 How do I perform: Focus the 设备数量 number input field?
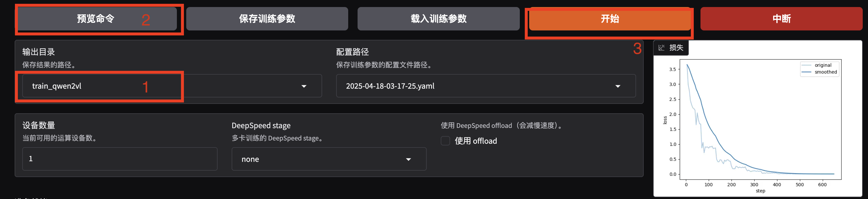pyautogui.click(x=119, y=159)
